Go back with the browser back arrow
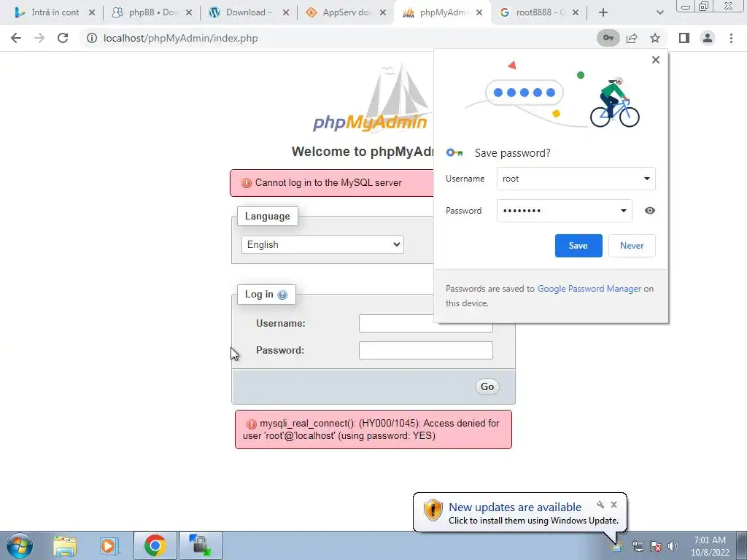 click(16, 38)
